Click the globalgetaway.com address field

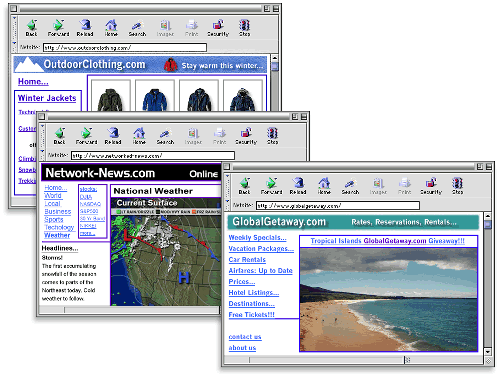tap(338, 206)
